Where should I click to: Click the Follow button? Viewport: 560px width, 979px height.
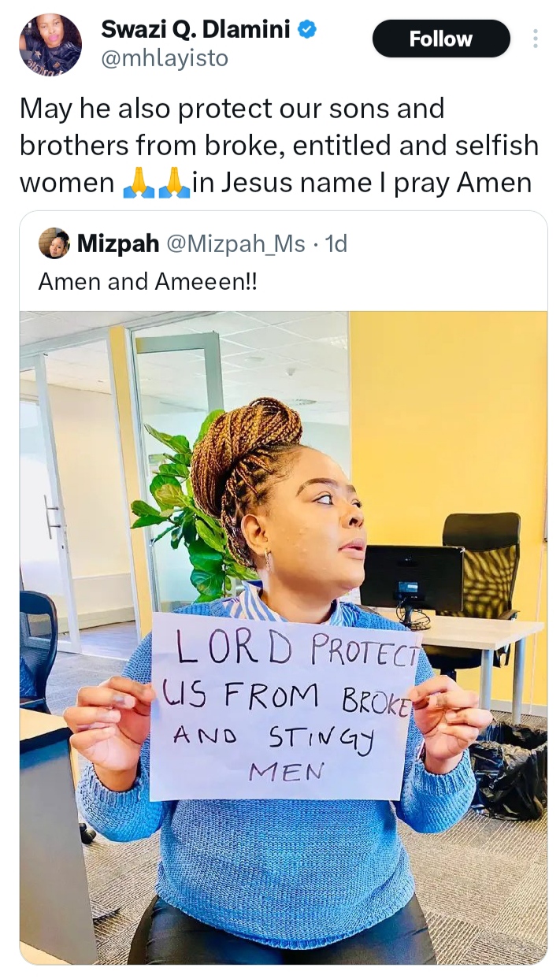(440, 39)
